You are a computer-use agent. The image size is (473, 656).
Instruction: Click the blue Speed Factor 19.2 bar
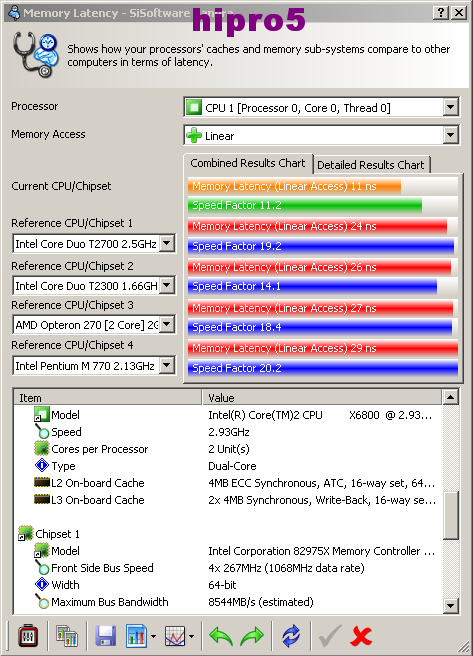pos(321,246)
